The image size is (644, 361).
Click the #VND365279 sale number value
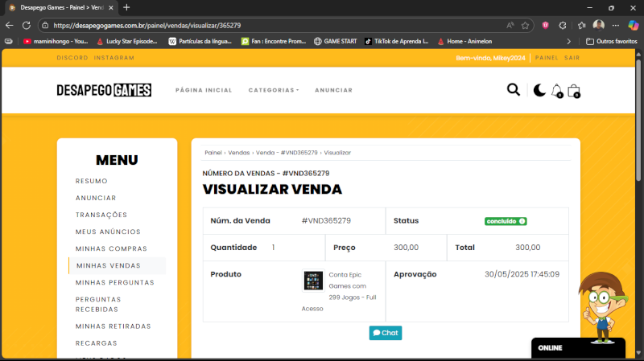(326, 221)
